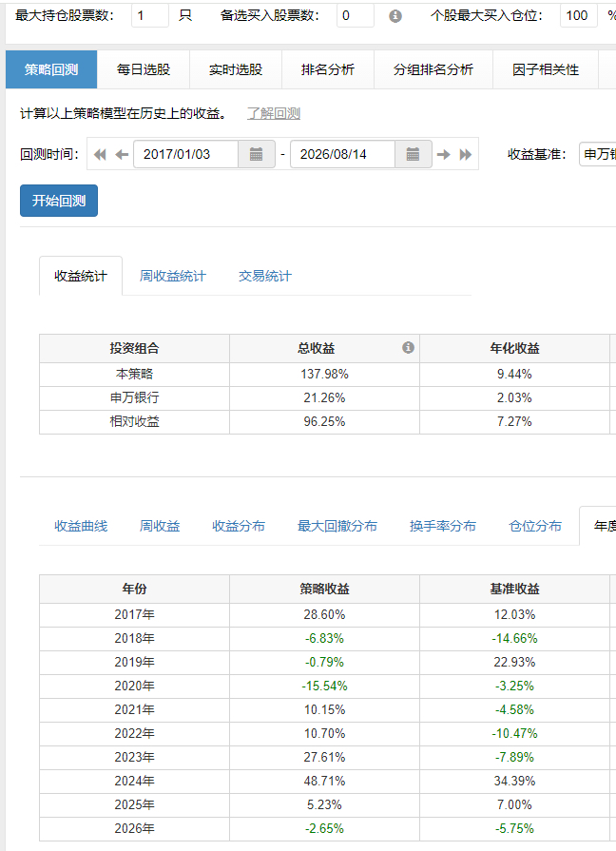
Task: Jump forward with the double-right arrow
Action: tap(465, 155)
